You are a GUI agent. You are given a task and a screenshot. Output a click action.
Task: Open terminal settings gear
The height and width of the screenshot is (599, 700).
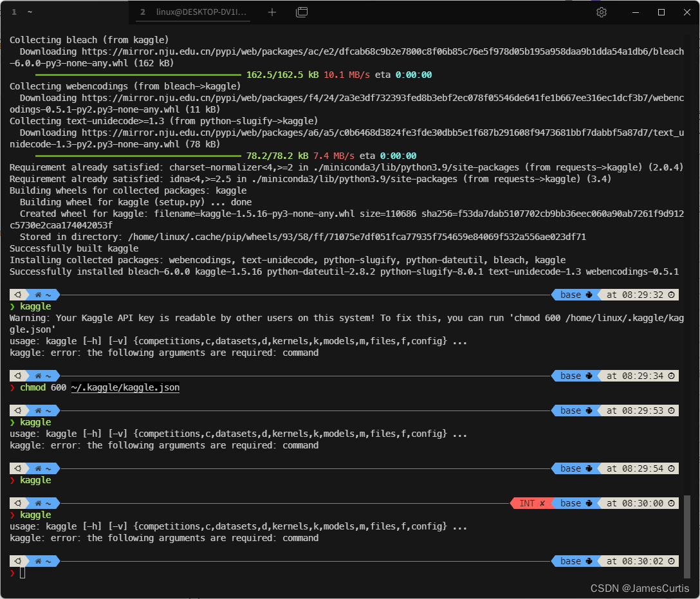[x=602, y=12]
